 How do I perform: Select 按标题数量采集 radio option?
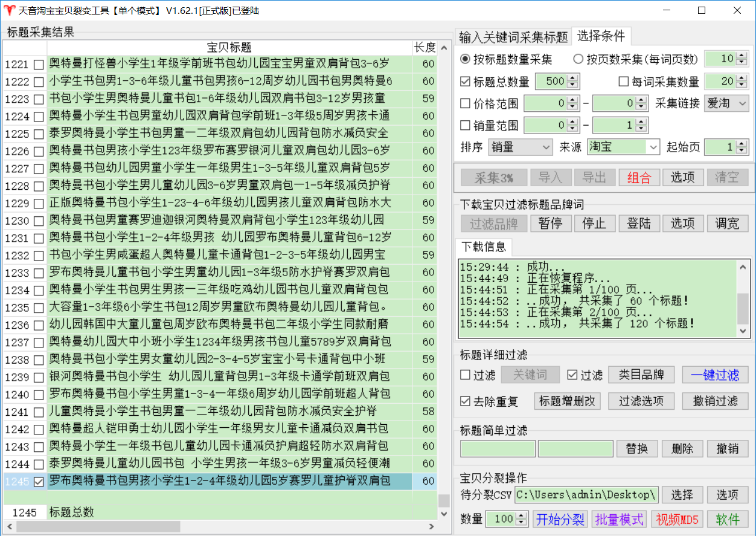tap(466, 59)
